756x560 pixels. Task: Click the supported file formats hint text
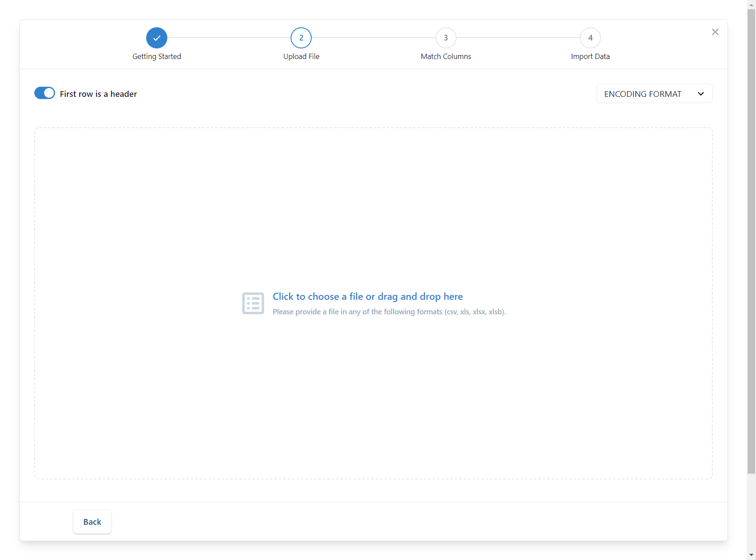click(389, 312)
